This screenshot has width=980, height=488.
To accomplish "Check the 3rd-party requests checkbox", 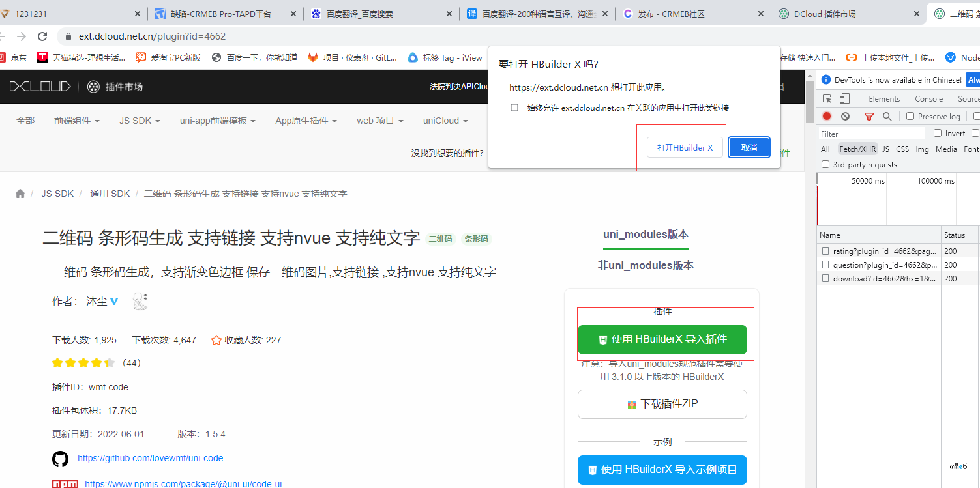I will point(825,165).
